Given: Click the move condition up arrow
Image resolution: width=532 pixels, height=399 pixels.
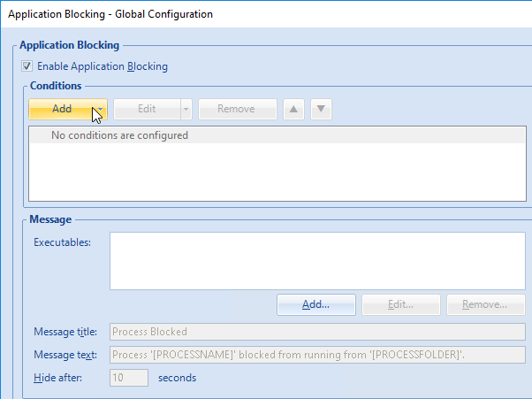Looking at the screenshot, I should [293, 109].
